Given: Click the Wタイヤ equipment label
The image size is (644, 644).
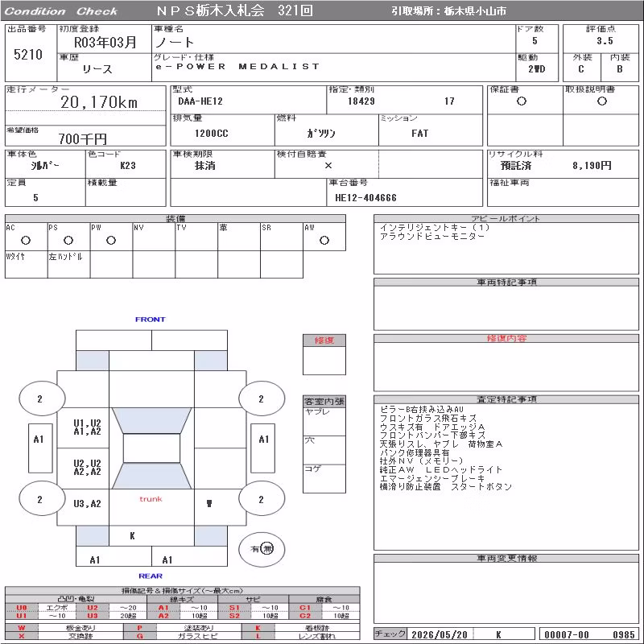Looking at the screenshot, I should click(15, 257).
